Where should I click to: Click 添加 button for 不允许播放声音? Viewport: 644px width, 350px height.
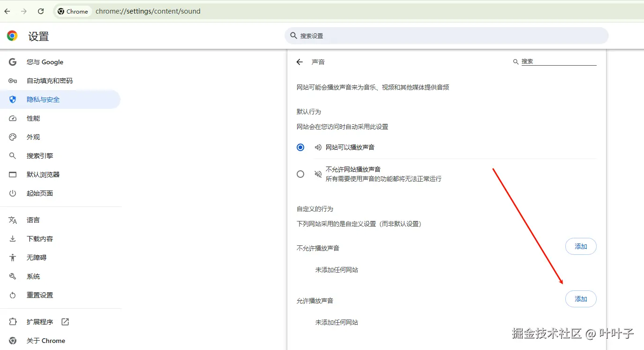pos(581,246)
